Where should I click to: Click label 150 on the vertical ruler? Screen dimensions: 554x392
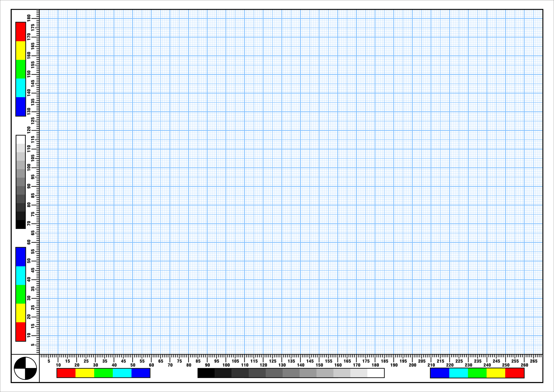[x=29, y=74]
